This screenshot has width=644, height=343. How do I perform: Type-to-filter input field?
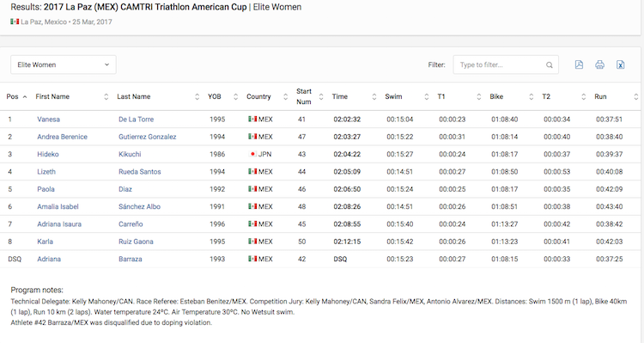point(506,64)
